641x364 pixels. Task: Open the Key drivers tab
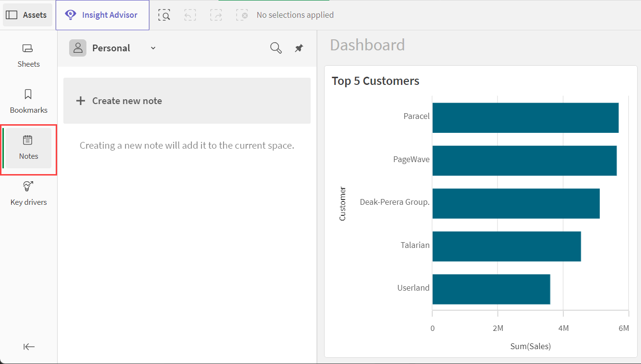click(28, 194)
